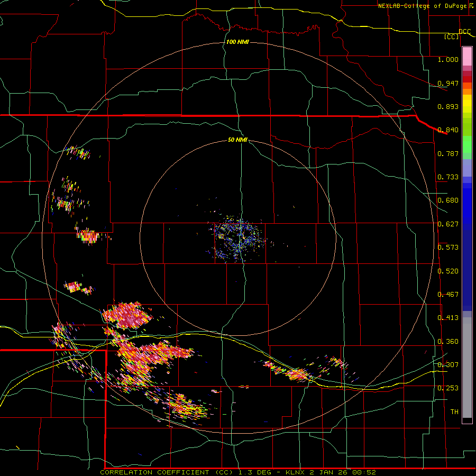This screenshot has height=476, width=476.
Task: Select the 0.413 scale value
Action: (448, 318)
